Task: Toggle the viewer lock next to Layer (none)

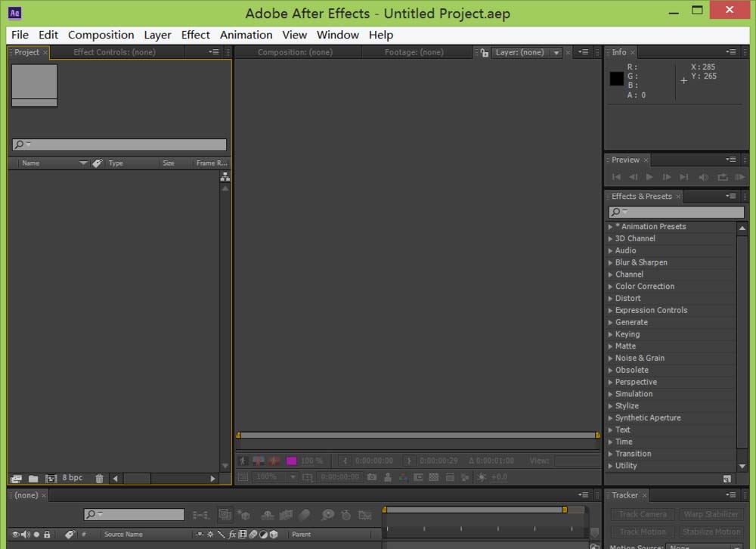Action: 484,53
